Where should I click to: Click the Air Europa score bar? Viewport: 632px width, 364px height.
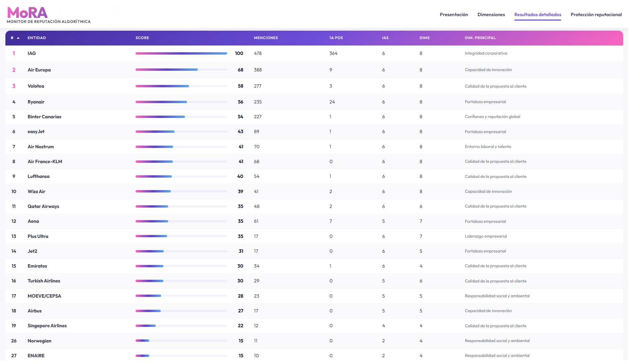point(181,70)
